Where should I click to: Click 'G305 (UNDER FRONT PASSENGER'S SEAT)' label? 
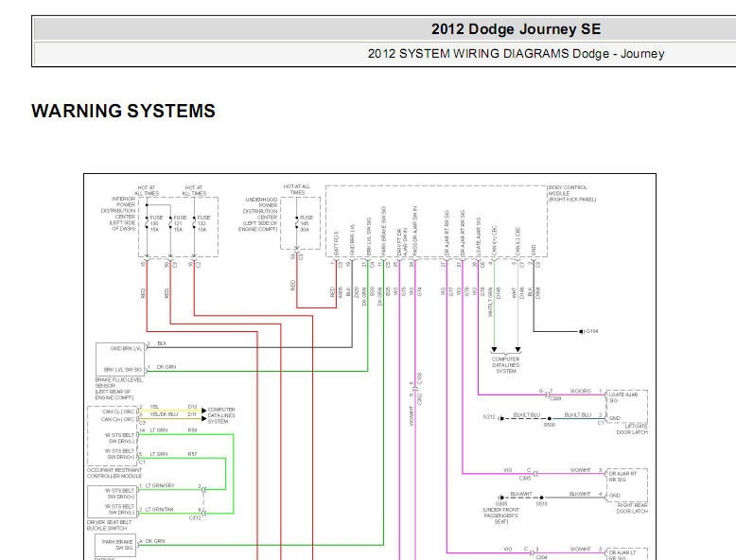coord(500,513)
